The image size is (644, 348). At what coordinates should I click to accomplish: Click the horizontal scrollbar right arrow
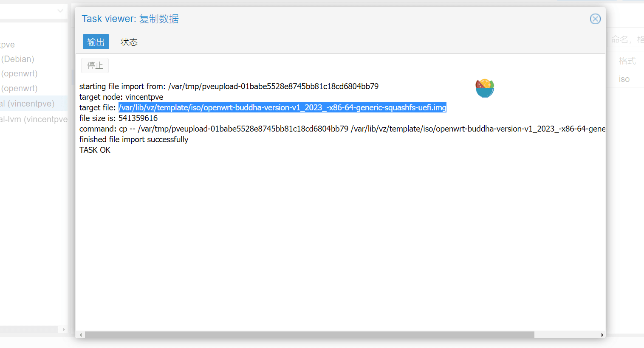point(602,335)
